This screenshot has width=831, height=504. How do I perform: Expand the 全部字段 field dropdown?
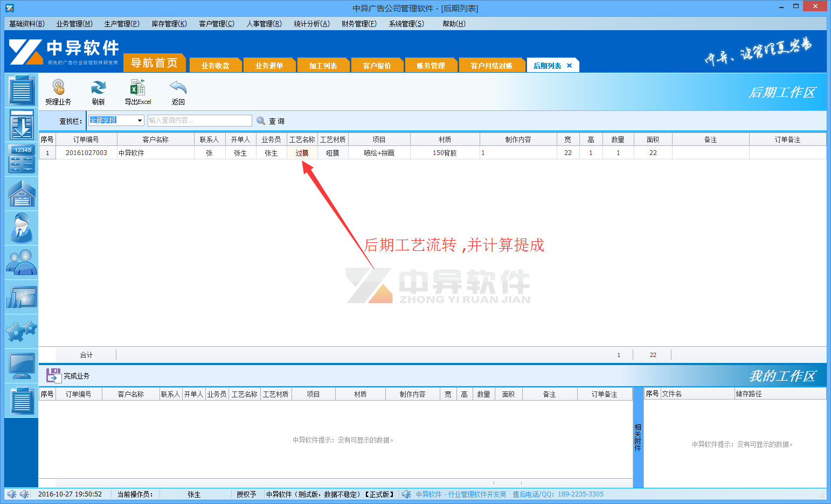pyautogui.click(x=139, y=120)
